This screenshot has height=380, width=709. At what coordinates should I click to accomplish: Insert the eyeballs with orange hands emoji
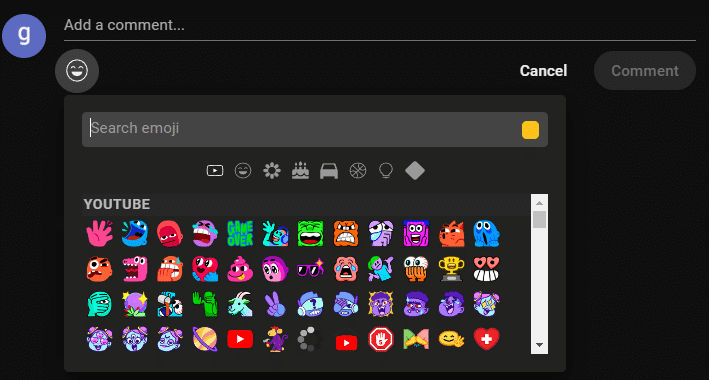[x=416, y=269]
